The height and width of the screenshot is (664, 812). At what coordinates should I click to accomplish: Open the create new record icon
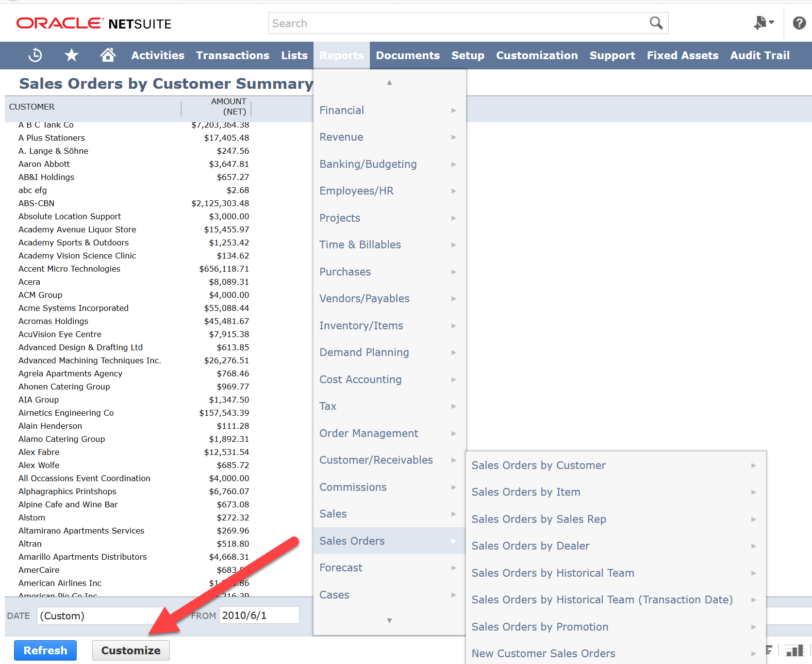(x=763, y=22)
